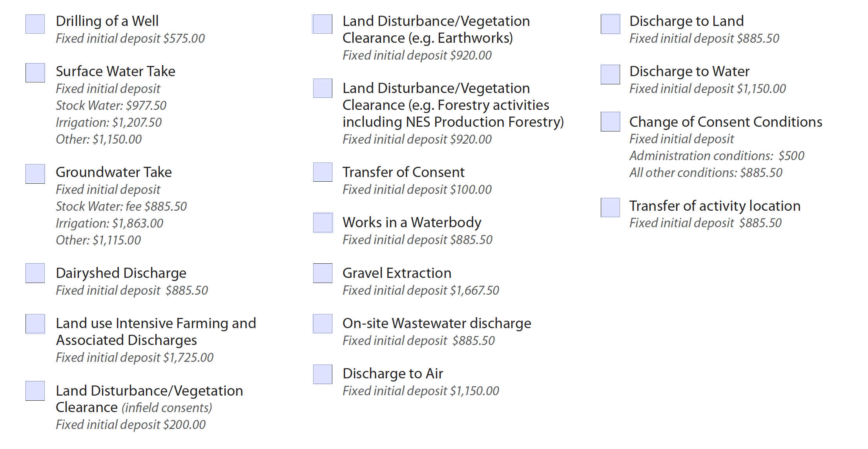
Task: Select the Groundwater Take checkbox
Action: coord(35,173)
